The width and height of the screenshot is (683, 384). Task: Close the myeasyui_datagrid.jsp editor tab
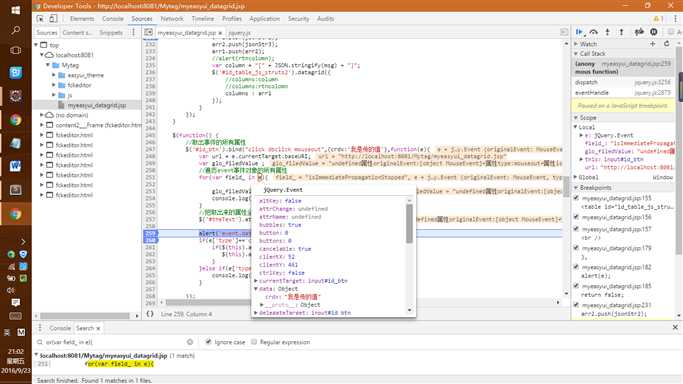(220, 33)
